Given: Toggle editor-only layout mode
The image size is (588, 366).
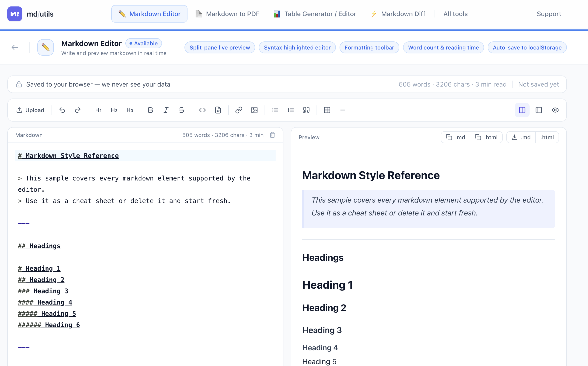Looking at the screenshot, I should pyautogui.click(x=539, y=110).
